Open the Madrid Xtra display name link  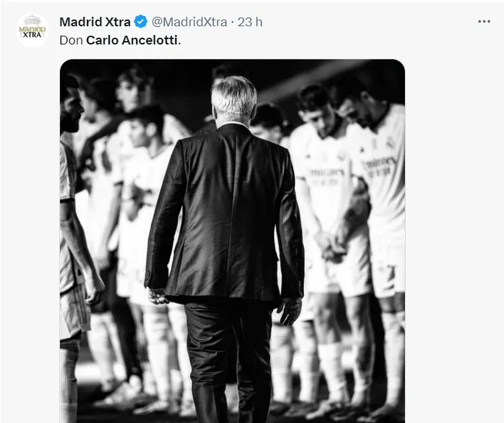(x=95, y=22)
